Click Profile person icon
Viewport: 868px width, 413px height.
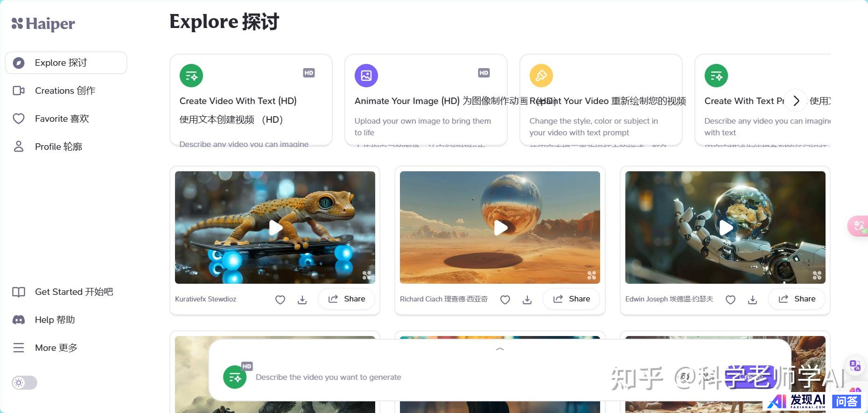tap(19, 147)
